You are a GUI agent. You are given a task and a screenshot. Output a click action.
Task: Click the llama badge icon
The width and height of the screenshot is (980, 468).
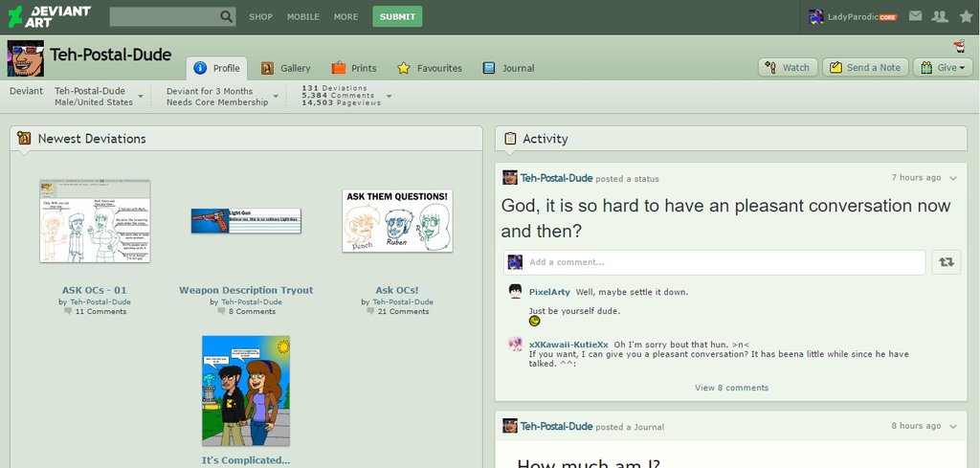point(959,46)
